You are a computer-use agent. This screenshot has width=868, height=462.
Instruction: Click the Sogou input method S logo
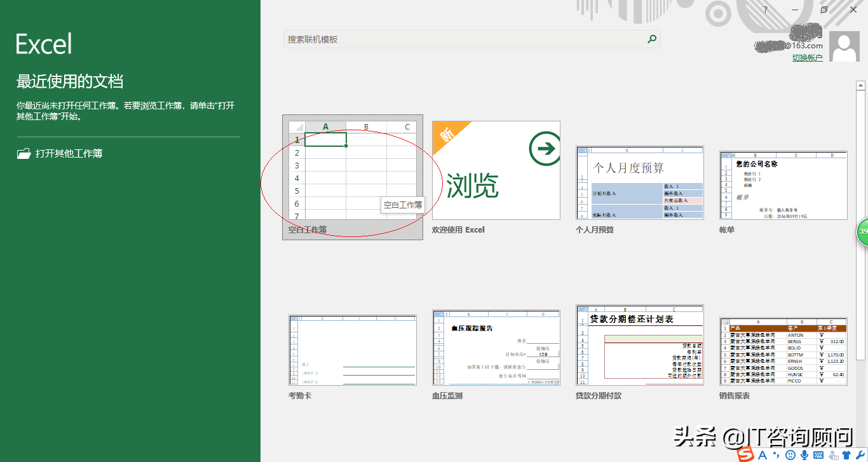(745, 455)
